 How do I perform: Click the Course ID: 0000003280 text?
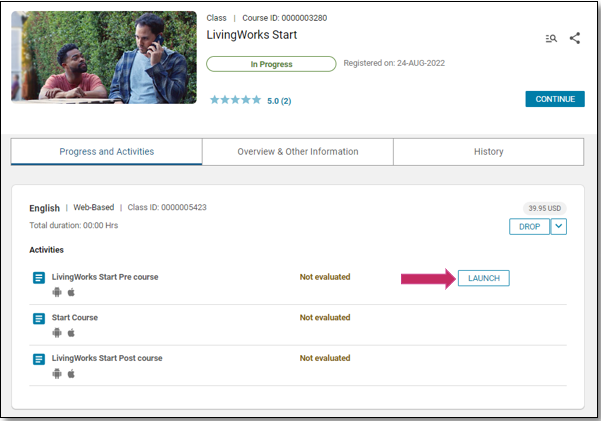[x=284, y=18]
